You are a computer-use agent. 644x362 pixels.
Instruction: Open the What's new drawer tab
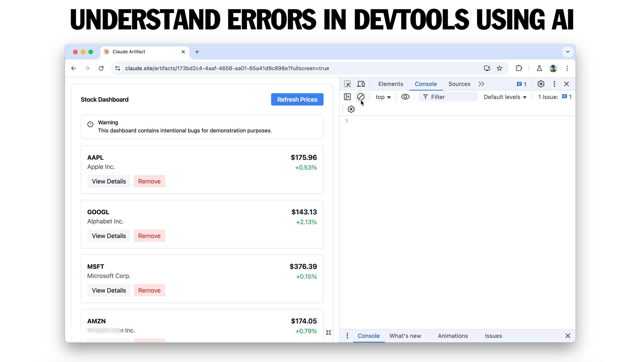pyautogui.click(x=405, y=336)
